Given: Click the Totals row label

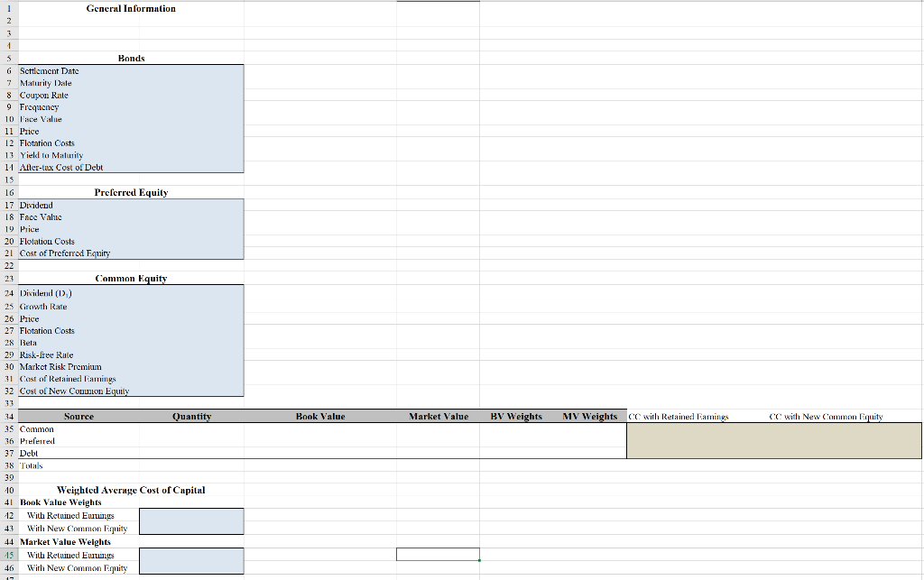Looking at the screenshot, I should click(x=79, y=465).
